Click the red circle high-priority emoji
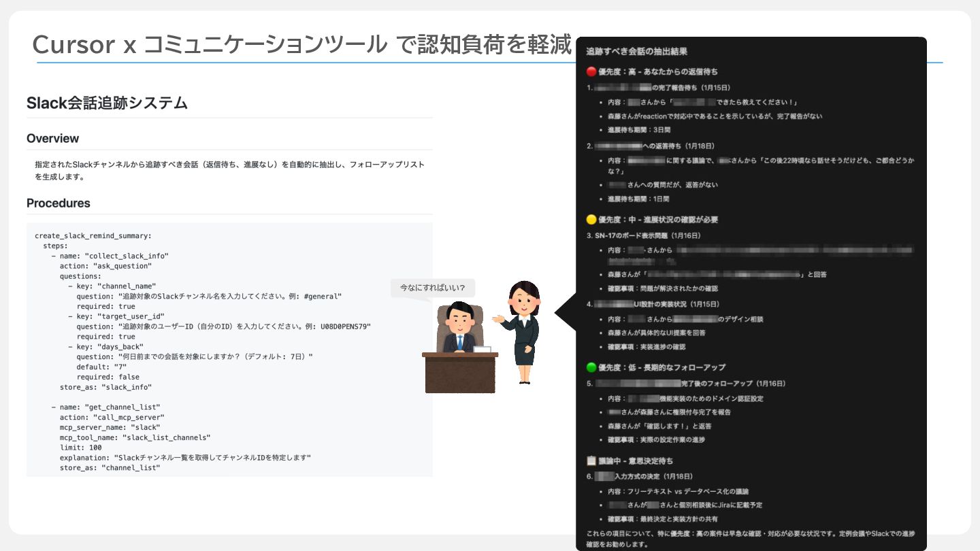The height and width of the screenshot is (551, 980). pyautogui.click(x=591, y=71)
